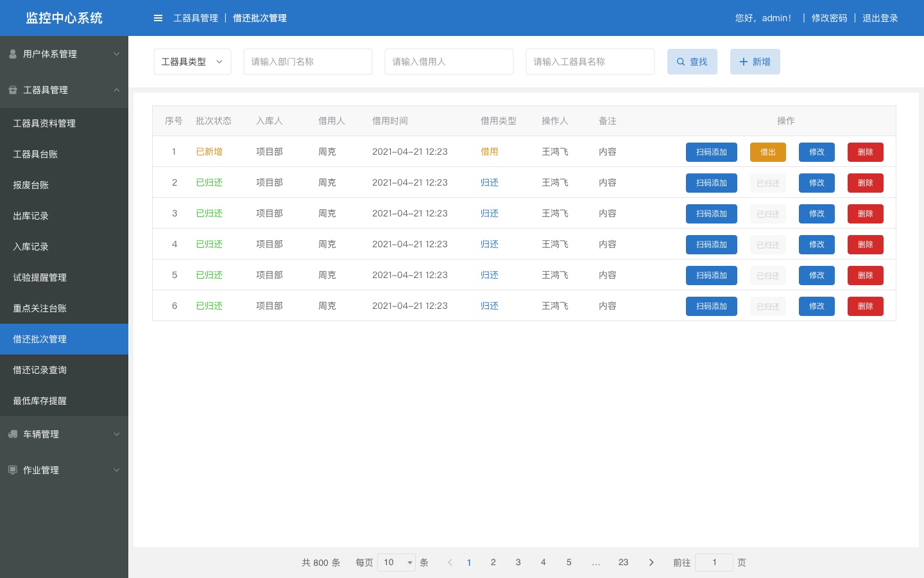Click 扫码添加 in row 3

pos(712,214)
